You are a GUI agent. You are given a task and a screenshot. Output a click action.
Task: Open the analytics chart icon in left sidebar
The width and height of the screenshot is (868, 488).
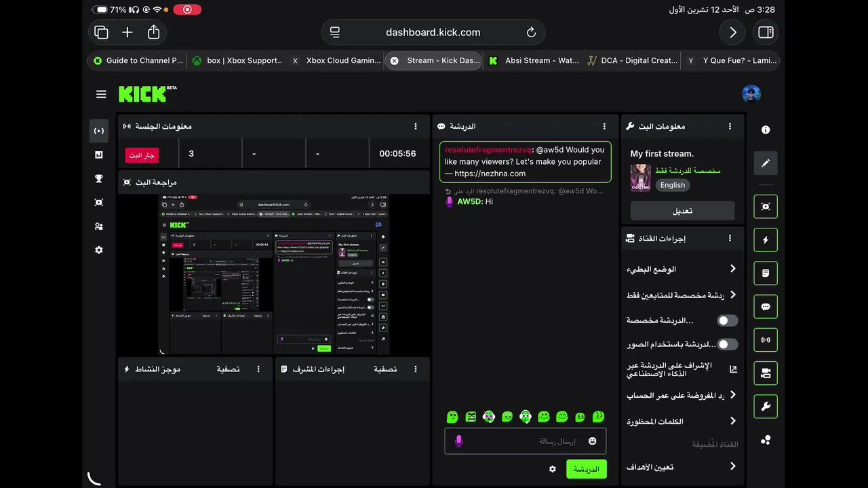(99, 155)
